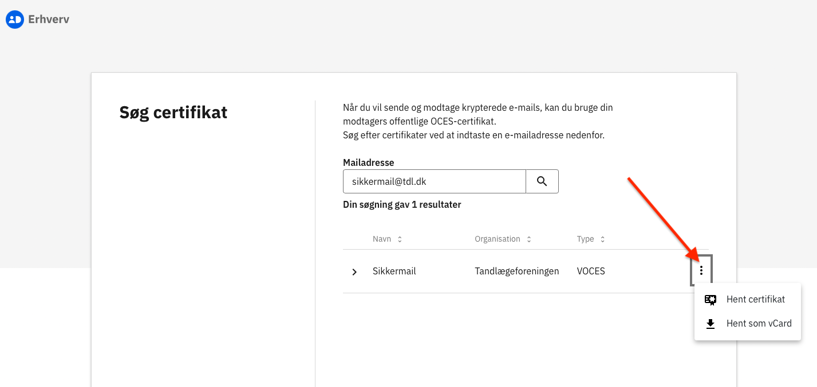Click the Organisation column header label

point(497,239)
